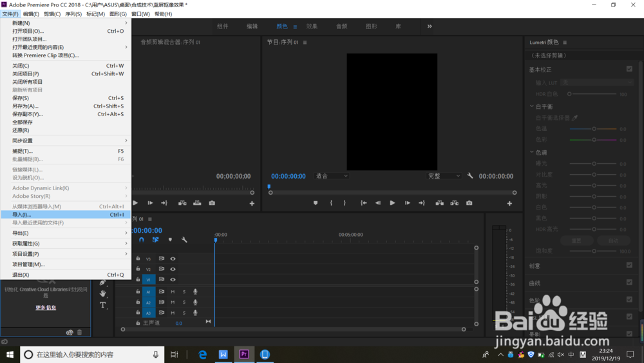The image size is (644, 363).
Task: Choose 导入(I)... from File menu
Action: (x=66, y=215)
